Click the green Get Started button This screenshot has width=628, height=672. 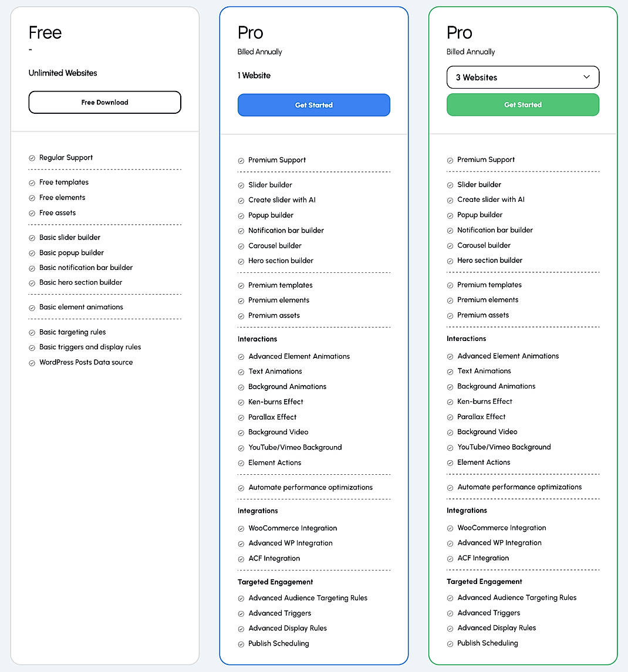tap(522, 105)
